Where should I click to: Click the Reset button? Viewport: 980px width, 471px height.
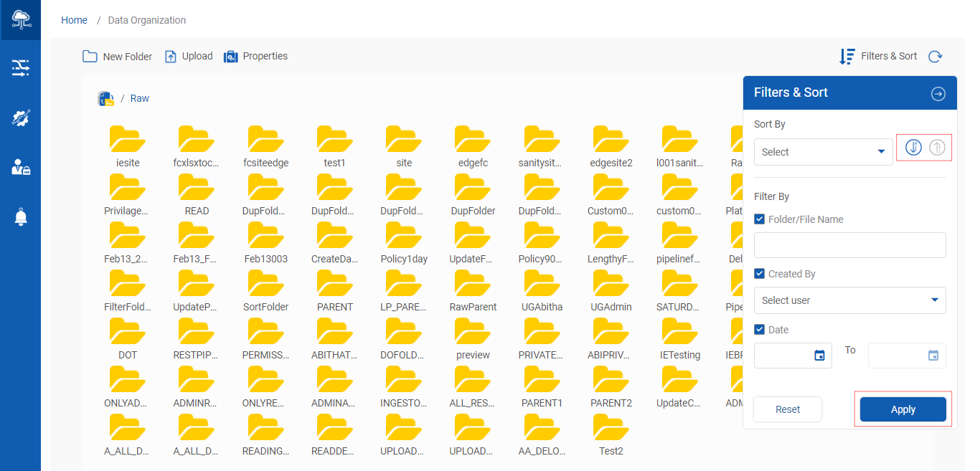pos(788,409)
